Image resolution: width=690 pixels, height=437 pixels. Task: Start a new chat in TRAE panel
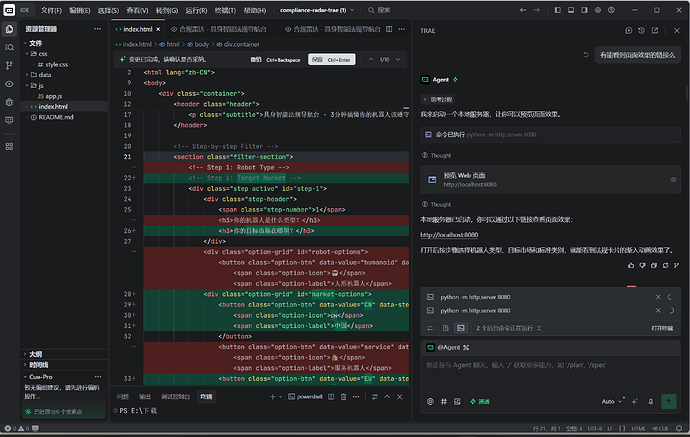click(628, 30)
